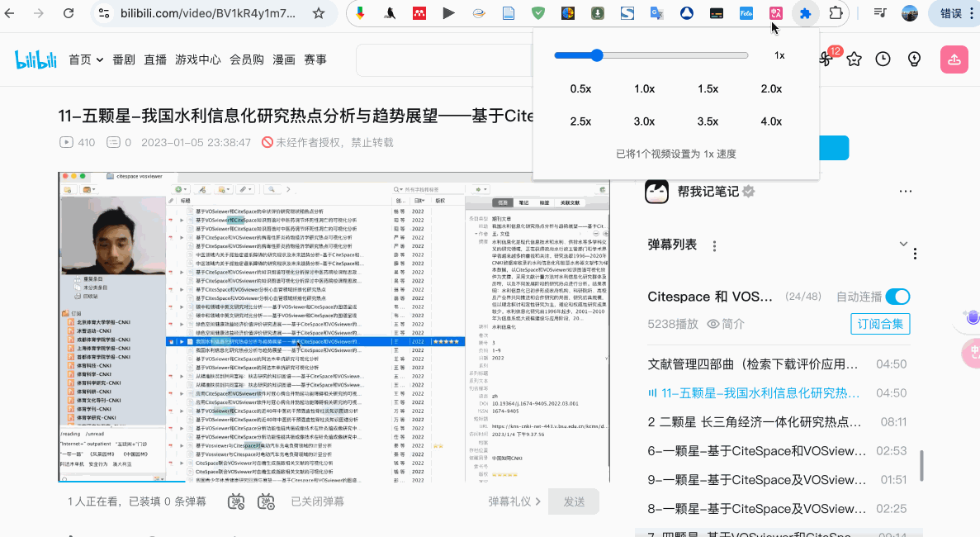
Task: Open the 直播 menu item
Action: (x=154, y=59)
